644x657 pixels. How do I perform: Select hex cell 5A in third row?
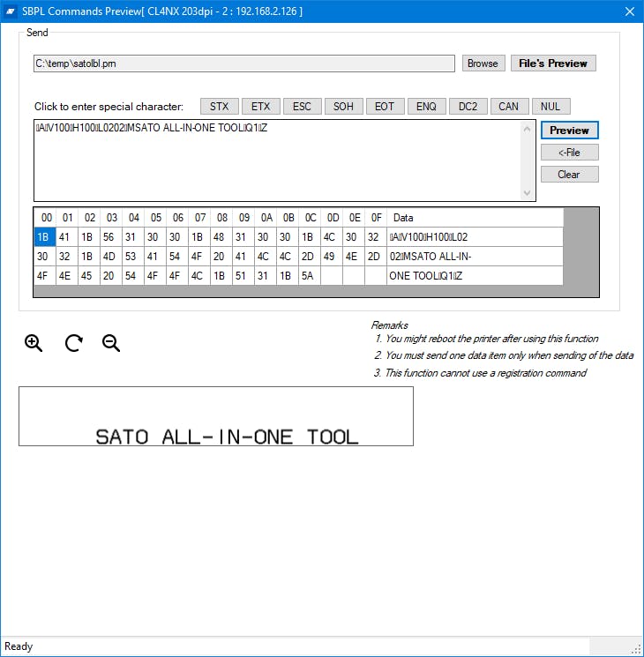click(310, 276)
